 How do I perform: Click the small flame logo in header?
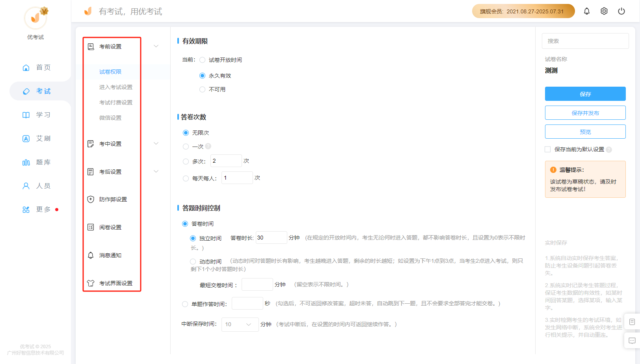pos(88,11)
